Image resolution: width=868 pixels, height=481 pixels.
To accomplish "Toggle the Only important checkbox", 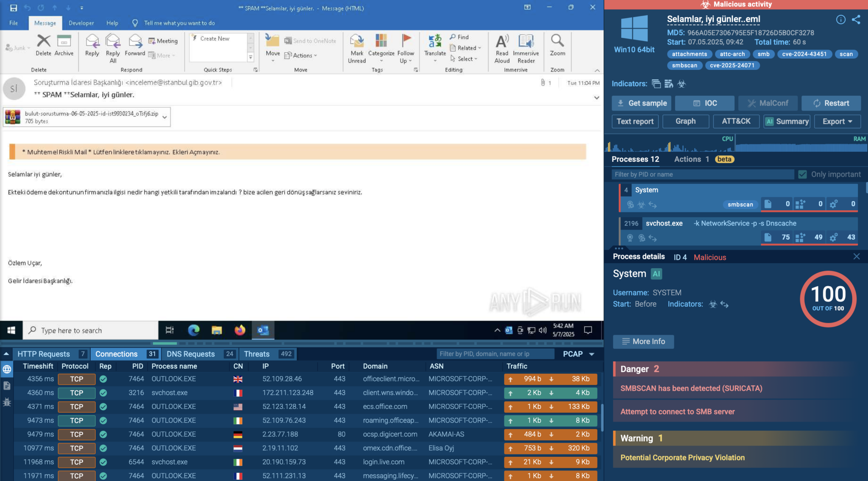I will click(802, 174).
